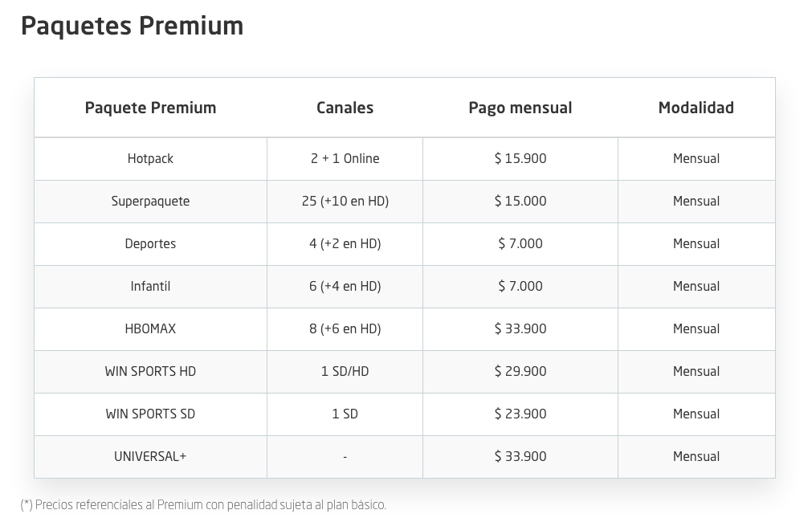The width and height of the screenshot is (812, 522).
Task: Click the Superpaquete row name
Action: coord(150,201)
